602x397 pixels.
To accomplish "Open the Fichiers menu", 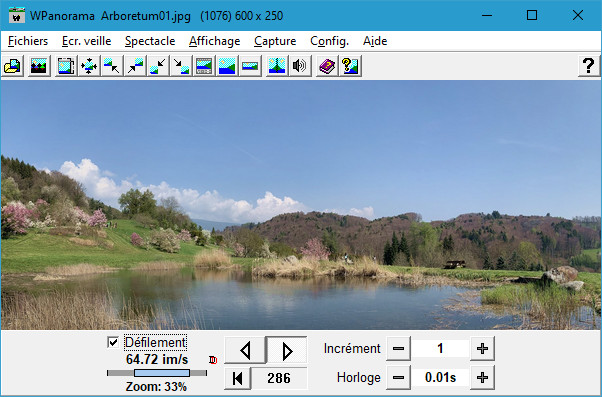I will point(28,41).
